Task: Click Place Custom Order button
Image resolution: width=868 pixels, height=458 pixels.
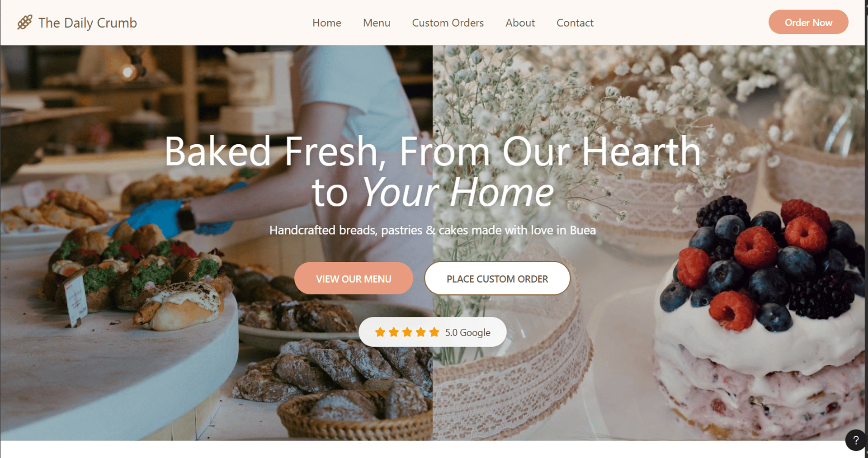Action: (497, 279)
